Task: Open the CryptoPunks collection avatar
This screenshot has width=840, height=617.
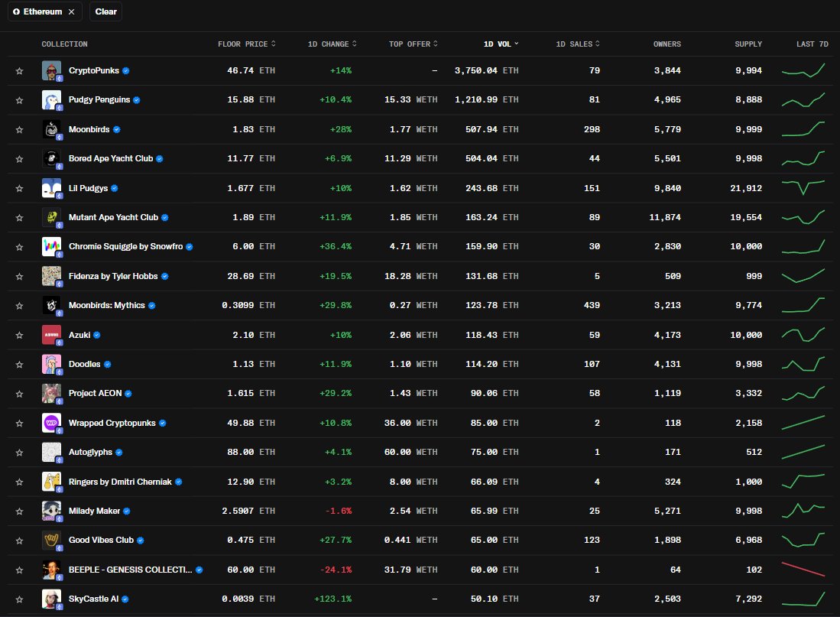Action: pos(51,71)
